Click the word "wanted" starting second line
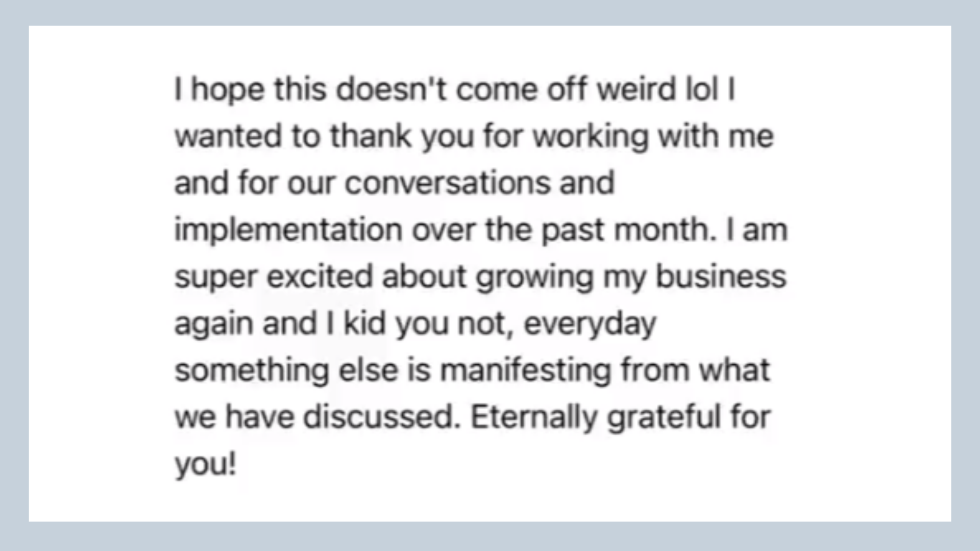Image resolution: width=980 pixels, height=551 pixels. click(x=228, y=136)
